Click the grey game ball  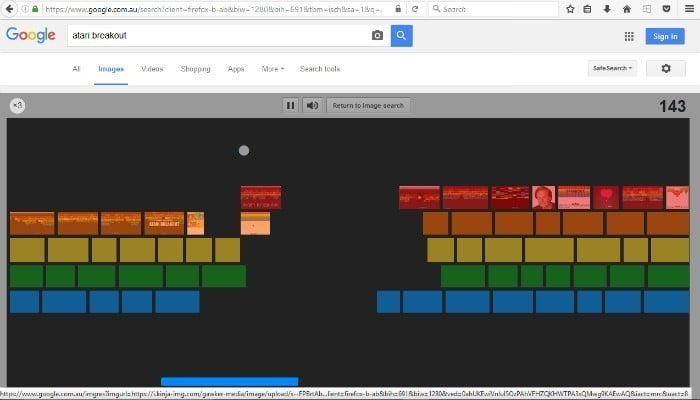(244, 150)
